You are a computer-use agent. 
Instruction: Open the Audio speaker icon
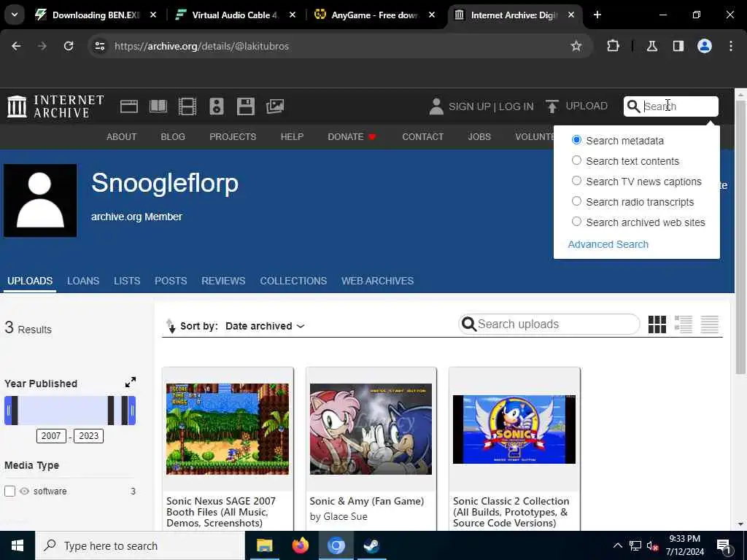coord(216,106)
